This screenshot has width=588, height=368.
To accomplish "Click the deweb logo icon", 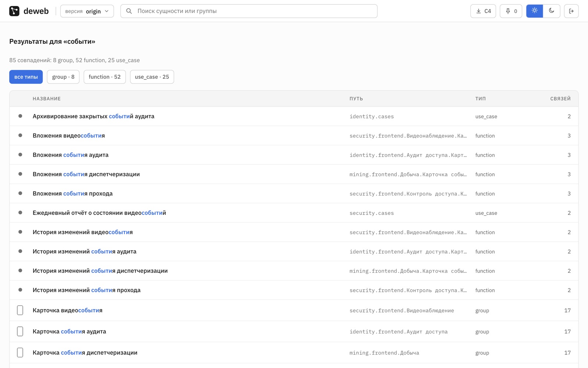I will tap(14, 11).
